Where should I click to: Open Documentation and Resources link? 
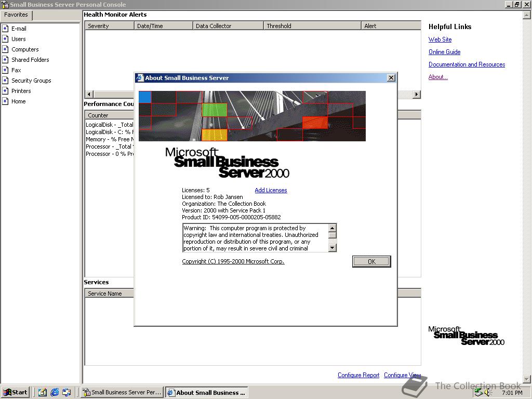coord(467,64)
